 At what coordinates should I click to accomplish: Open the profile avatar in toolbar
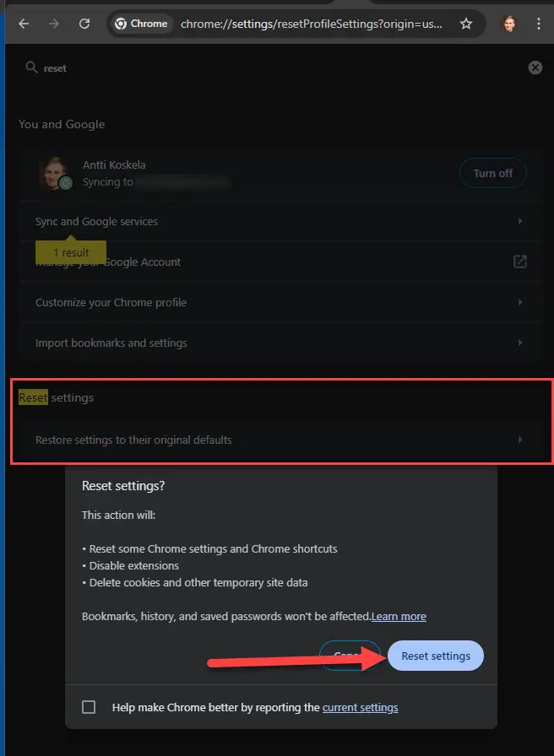(508, 24)
